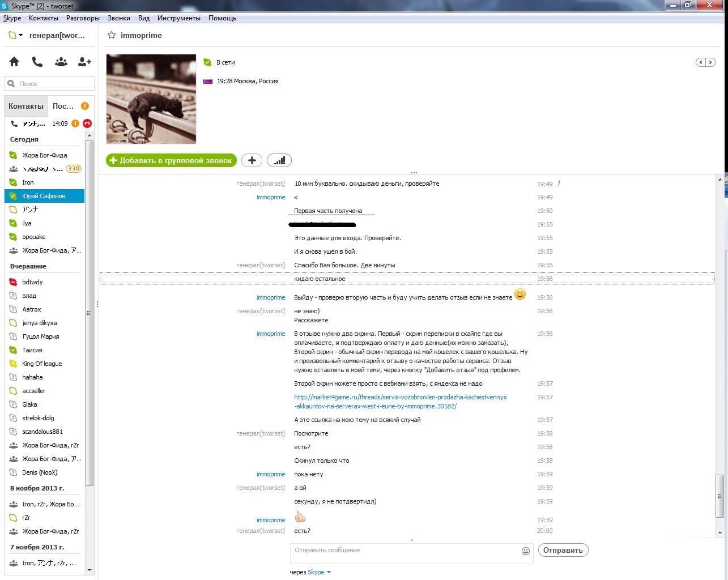Viewport: 728px width, 580px height.
Task: Click immoprime sender name at 19:49
Action: pyautogui.click(x=271, y=197)
